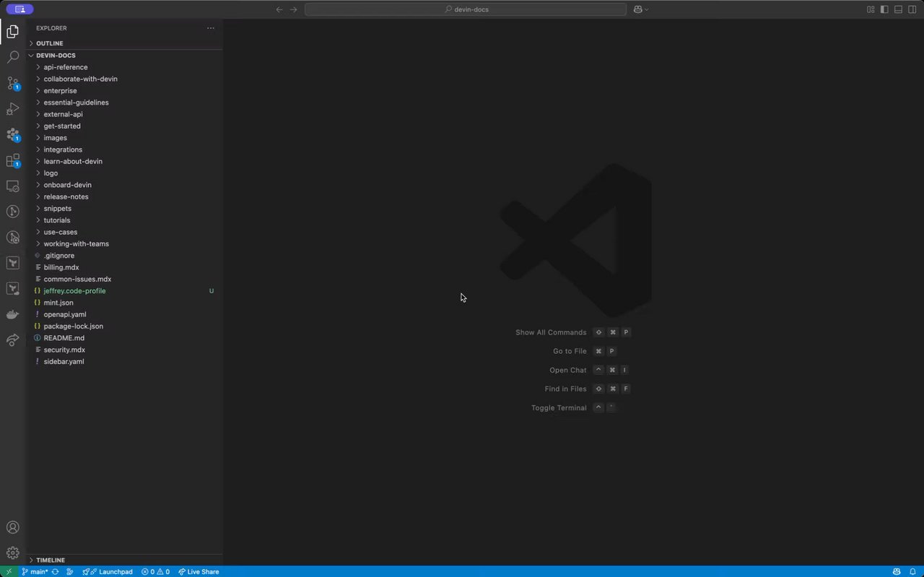Expand the api-reference folder
The image size is (924, 577).
pos(125,67)
